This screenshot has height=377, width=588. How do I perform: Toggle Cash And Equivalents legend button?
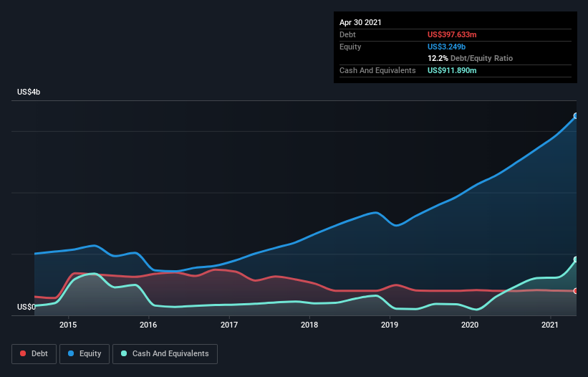tap(165, 354)
